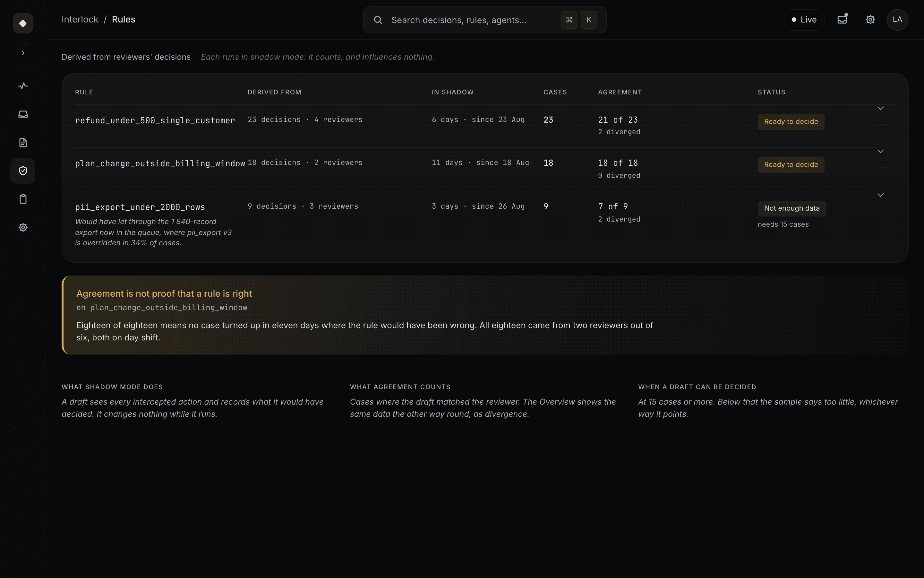Click the command key shortcut badge

[x=569, y=20]
